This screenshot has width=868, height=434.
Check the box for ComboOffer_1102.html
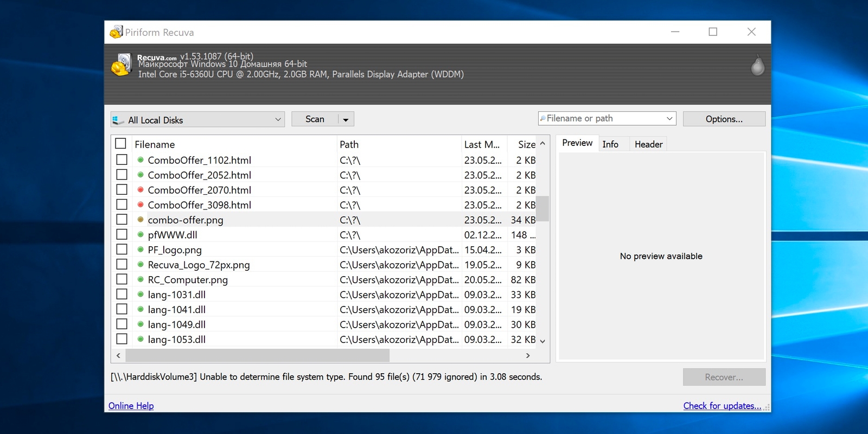(122, 159)
